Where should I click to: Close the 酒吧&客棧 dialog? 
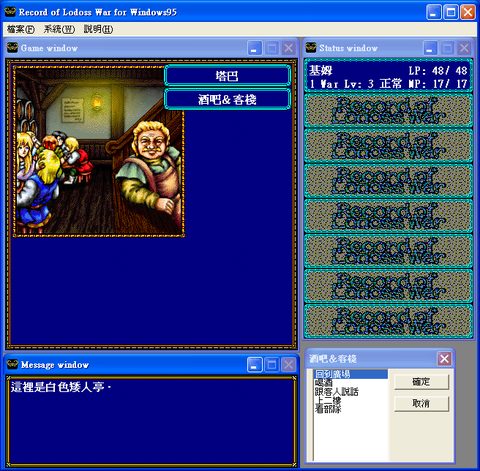(x=444, y=359)
